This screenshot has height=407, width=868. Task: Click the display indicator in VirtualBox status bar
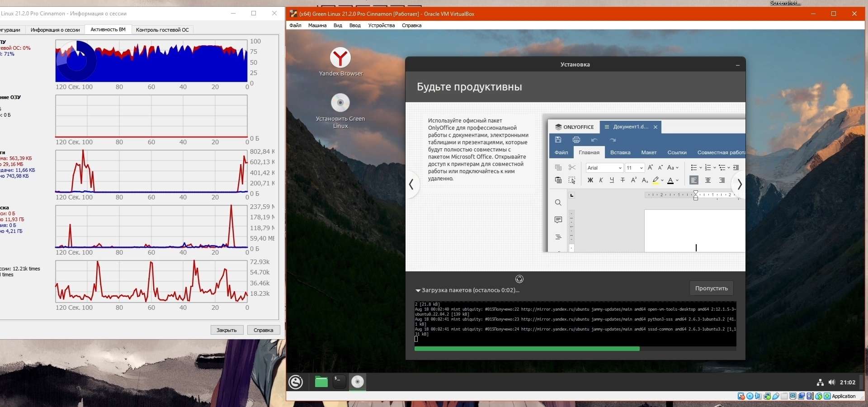point(793,396)
